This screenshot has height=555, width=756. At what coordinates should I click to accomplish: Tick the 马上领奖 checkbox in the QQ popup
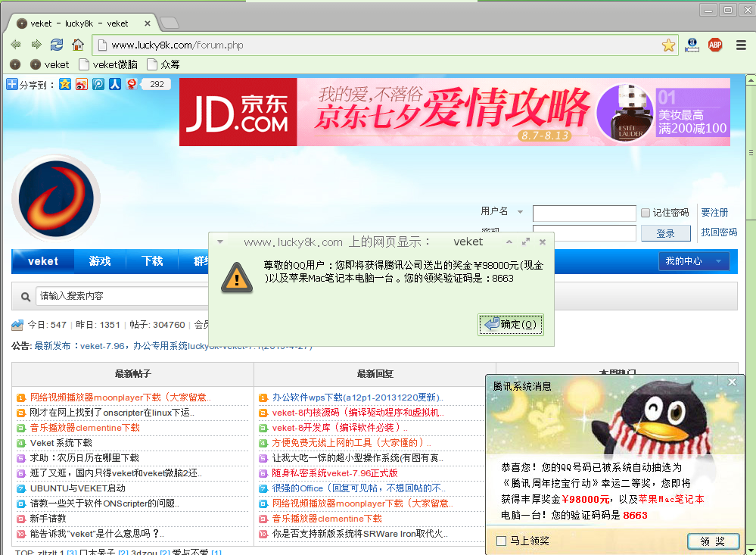(500, 541)
